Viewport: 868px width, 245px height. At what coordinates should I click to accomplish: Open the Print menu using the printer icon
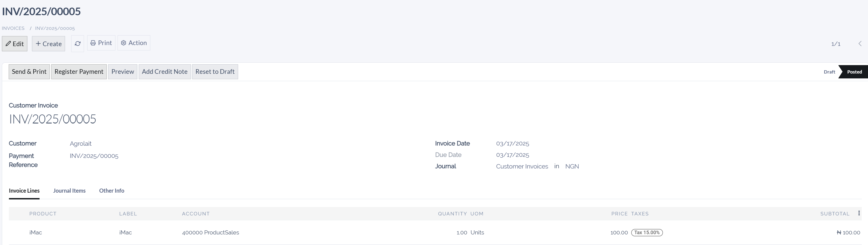tap(93, 43)
